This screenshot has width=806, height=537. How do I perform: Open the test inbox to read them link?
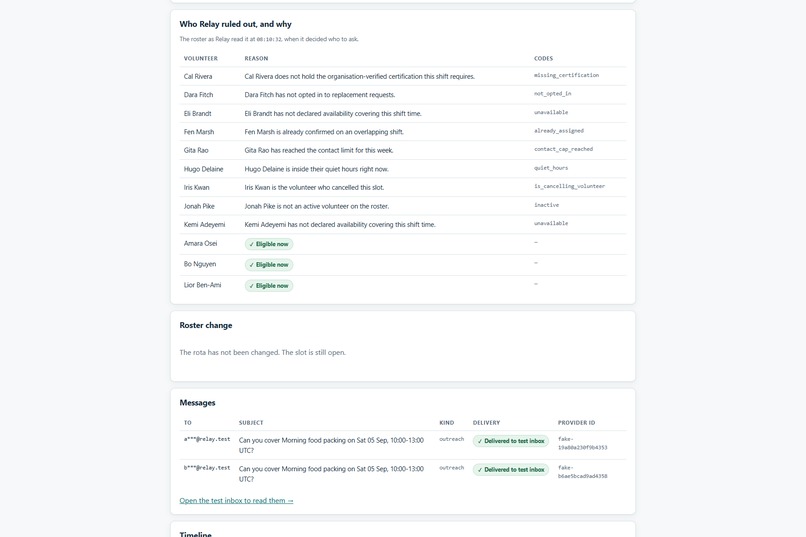tap(236, 501)
